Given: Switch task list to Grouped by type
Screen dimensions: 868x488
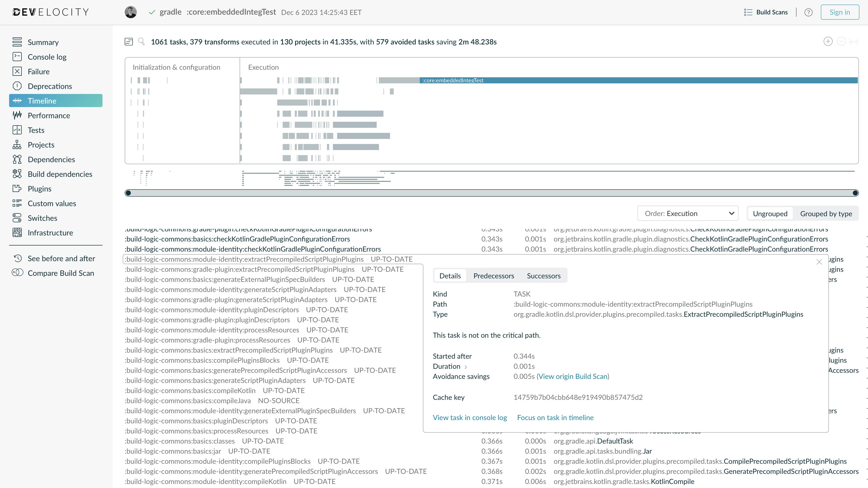Looking at the screenshot, I should click(826, 213).
